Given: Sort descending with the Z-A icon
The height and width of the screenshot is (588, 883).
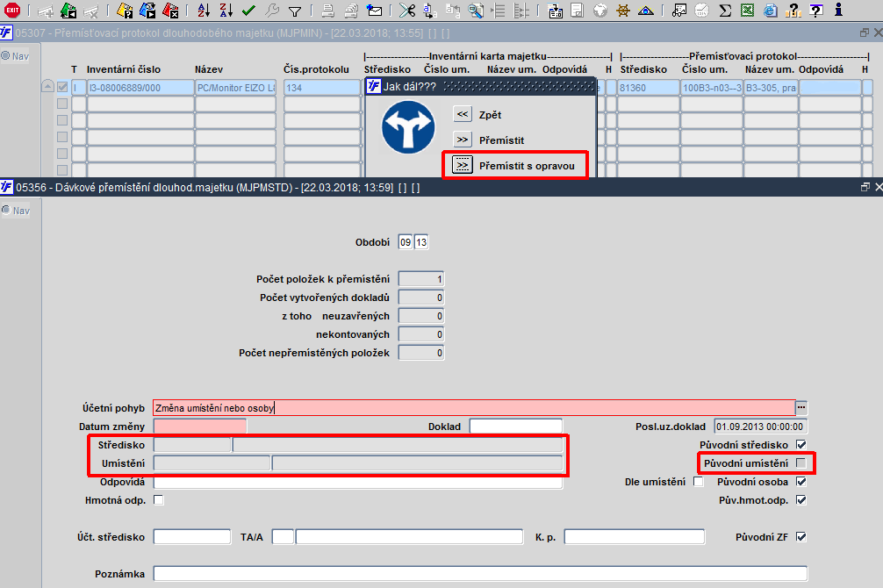Looking at the screenshot, I should click(x=226, y=10).
